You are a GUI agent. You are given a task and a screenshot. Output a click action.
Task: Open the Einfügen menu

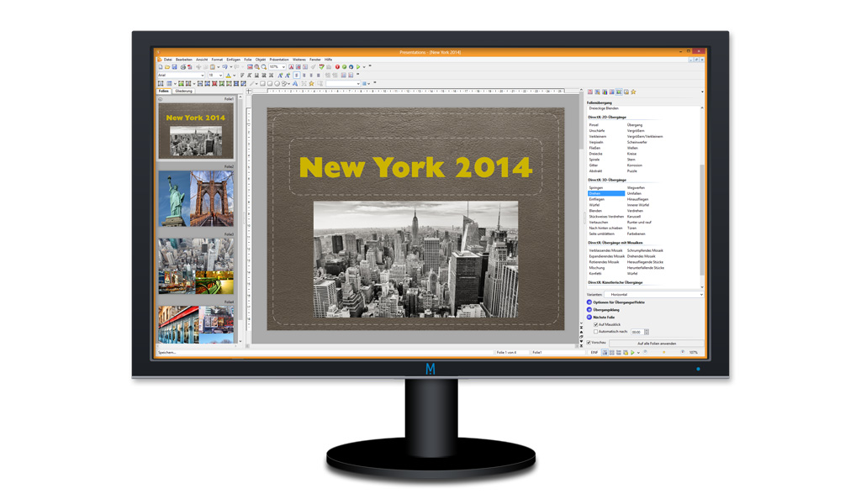(x=234, y=60)
